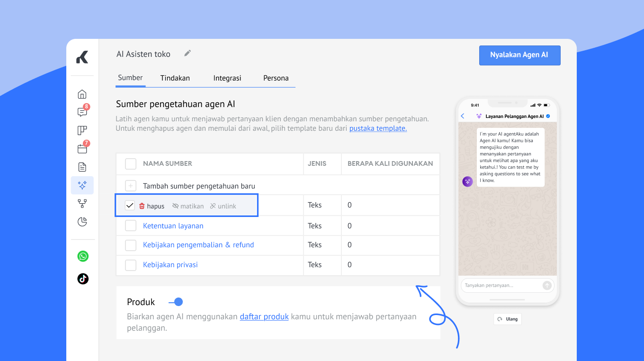Viewport: 644px width, 361px height.
Task: Open the Home icon in sidebar
Action: pyautogui.click(x=82, y=94)
